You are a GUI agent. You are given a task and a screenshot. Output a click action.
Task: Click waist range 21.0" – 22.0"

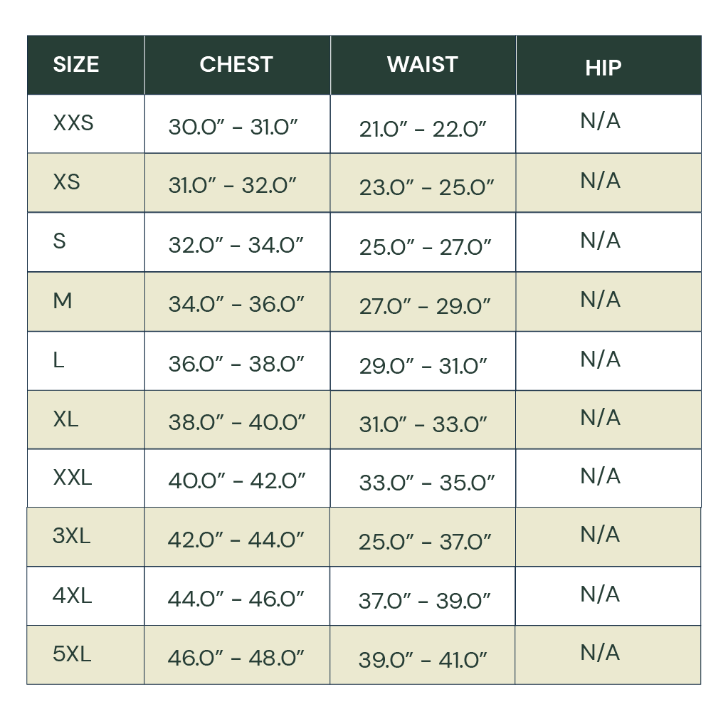pyautogui.click(x=423, y=129)
